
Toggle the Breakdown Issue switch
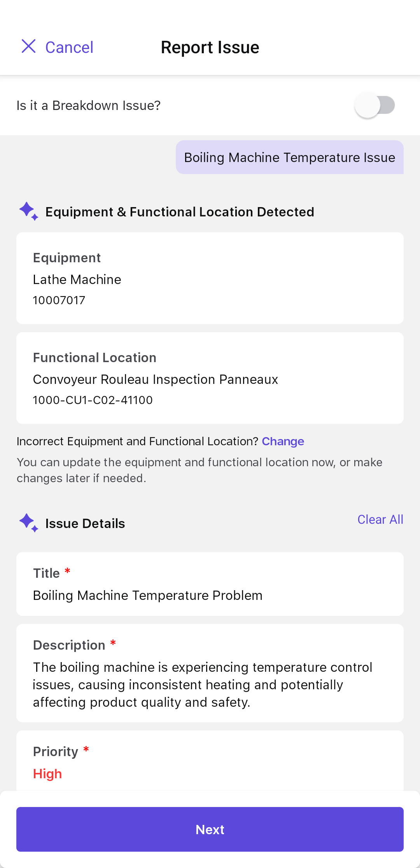tap(375, 105)
